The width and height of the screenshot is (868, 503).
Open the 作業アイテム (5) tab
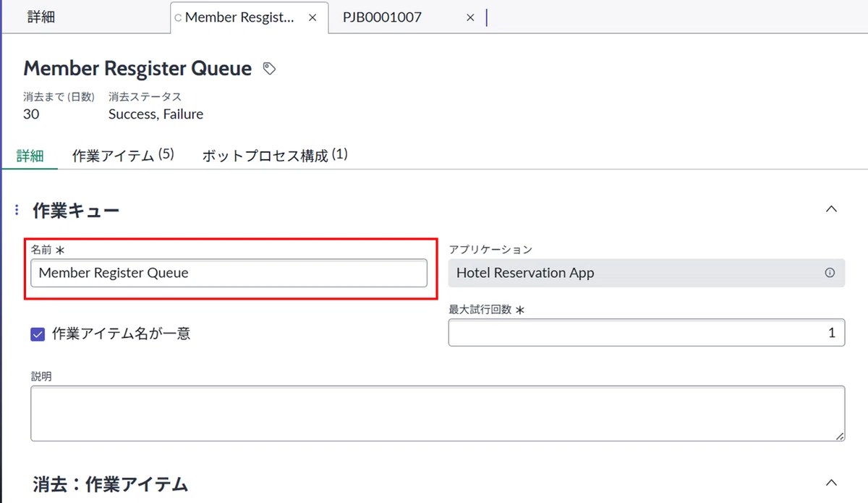click(x=123, y=156)
